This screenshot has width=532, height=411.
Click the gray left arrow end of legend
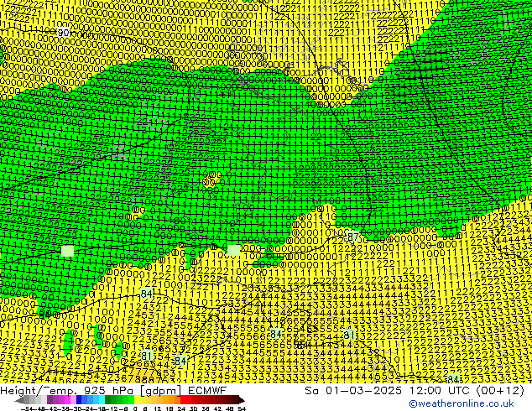point(18,400)
